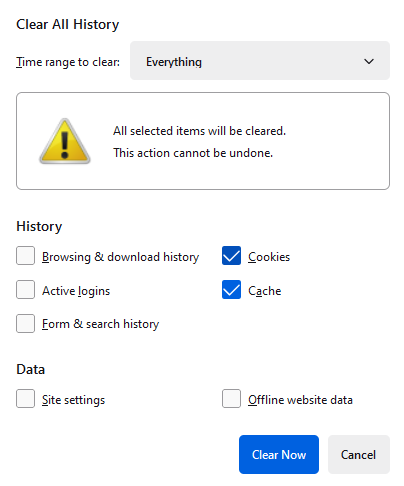Image resolution: width=404 pixels, height=486 pixels.
Task: Uncheck the Cookies checkbox
Action: (x=231, y=256)
